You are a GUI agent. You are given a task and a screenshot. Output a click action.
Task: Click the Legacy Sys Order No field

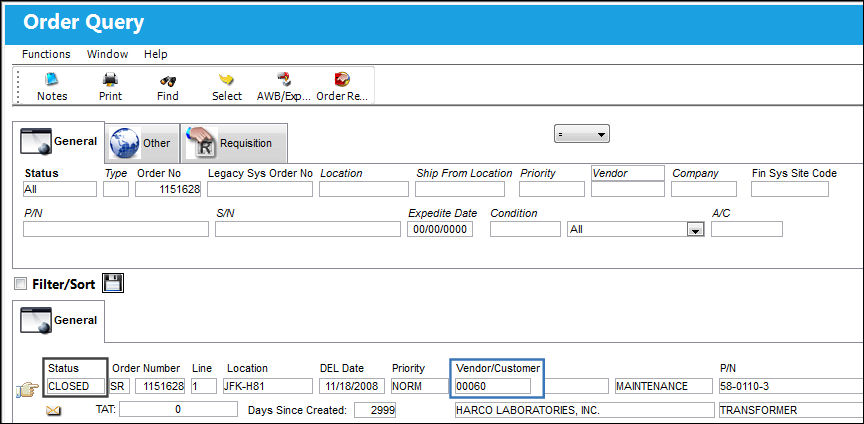[x=260, y=189]
